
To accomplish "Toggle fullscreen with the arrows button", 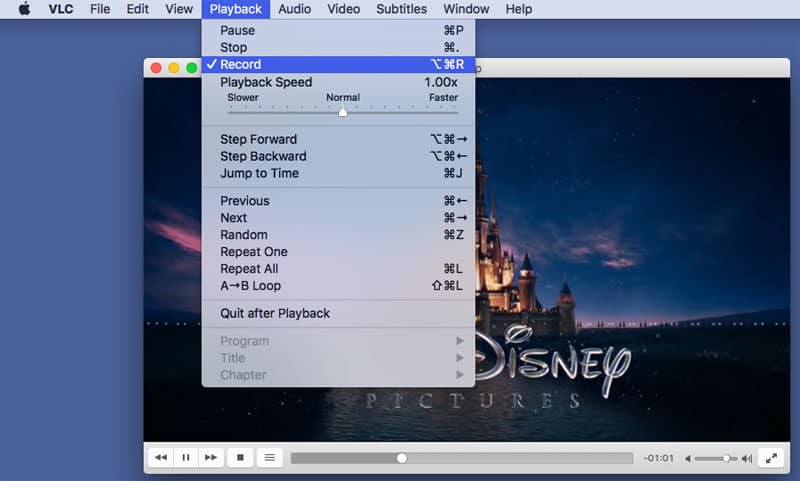I will click(x=771, y=458).
